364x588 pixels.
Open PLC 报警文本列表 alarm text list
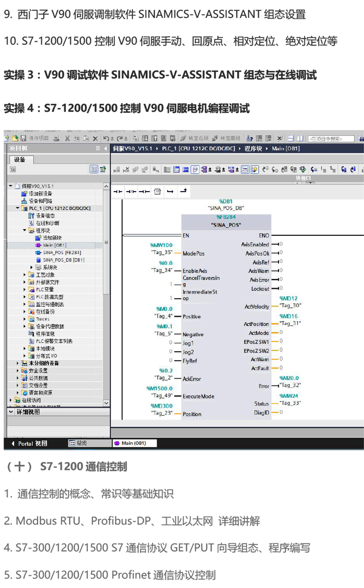50,341
